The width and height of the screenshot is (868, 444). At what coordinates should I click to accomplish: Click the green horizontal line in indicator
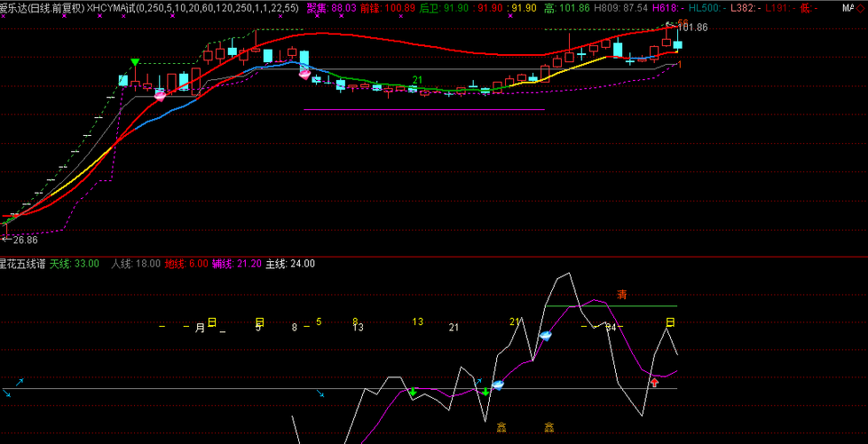612,305
